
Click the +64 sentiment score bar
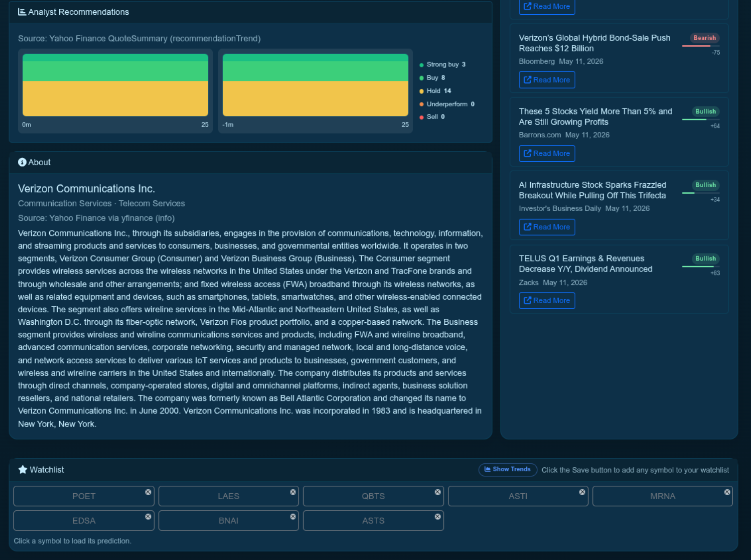(x=701, y=120)
